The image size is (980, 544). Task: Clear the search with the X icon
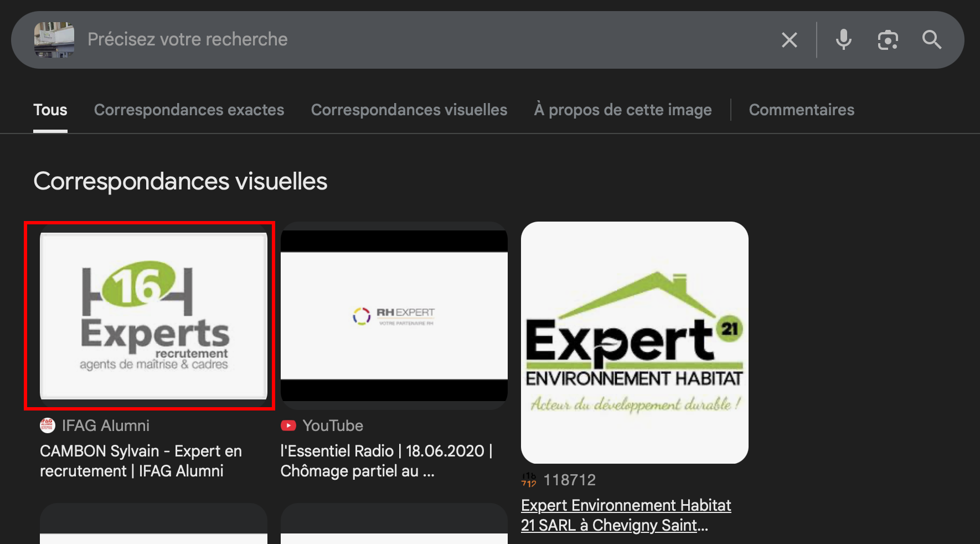789,40
